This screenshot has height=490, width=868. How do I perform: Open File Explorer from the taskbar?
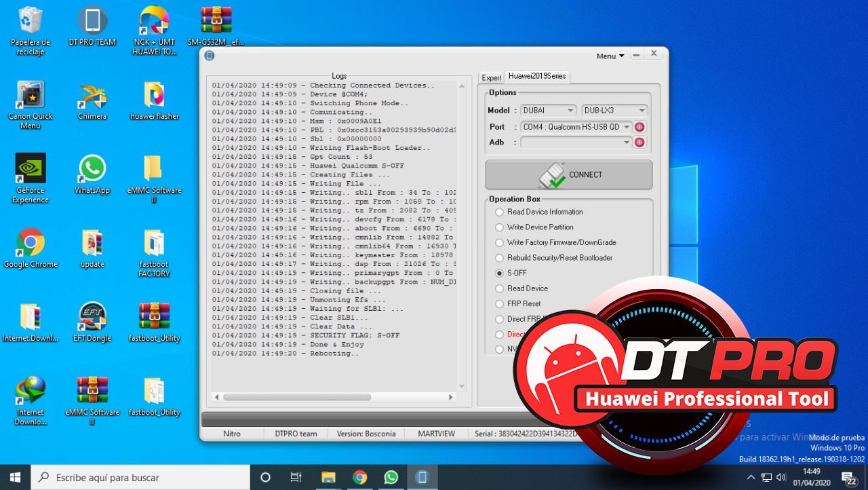pos(328,477)
